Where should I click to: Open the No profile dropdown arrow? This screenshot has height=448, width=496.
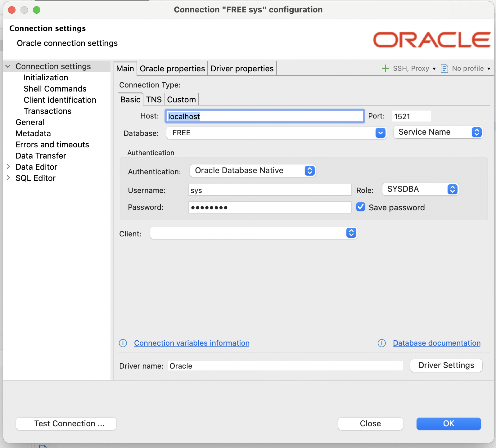[x=489, y=69]
